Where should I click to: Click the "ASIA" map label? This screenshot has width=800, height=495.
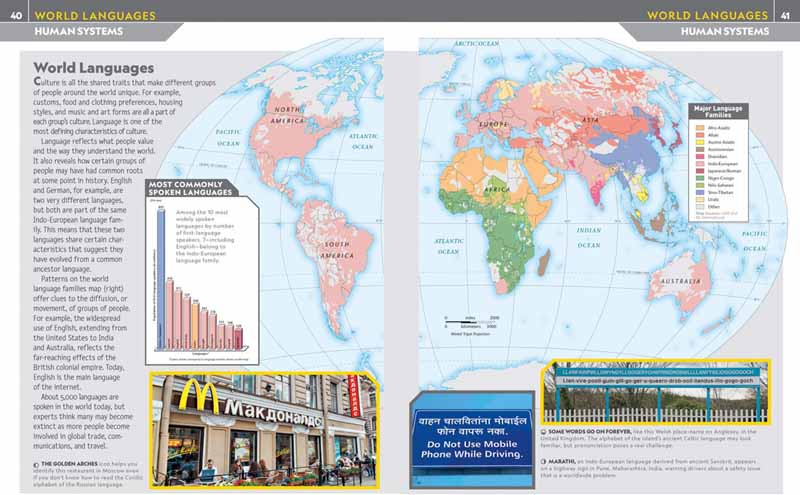pos(591,119)
